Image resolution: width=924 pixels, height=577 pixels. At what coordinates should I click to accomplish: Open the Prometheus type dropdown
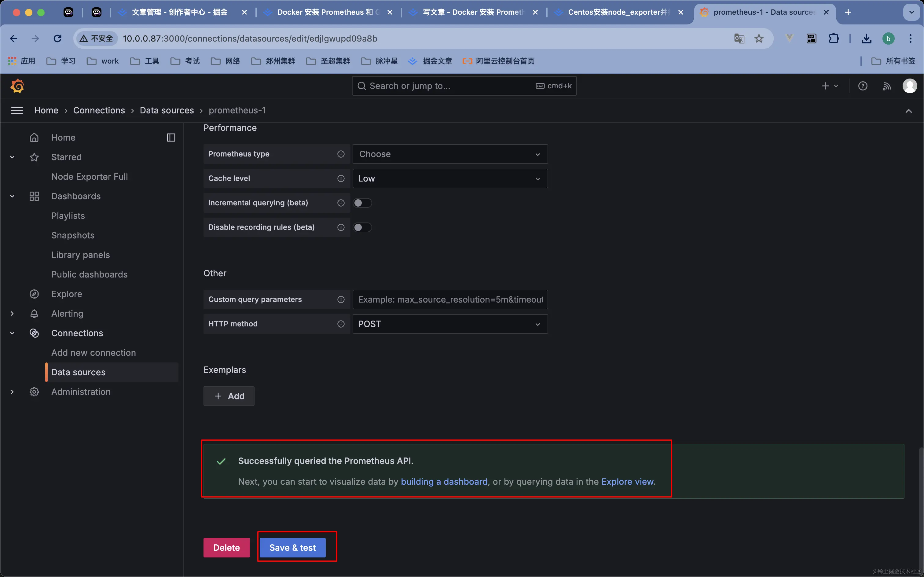pyautogui.click(x=450, y=154)
